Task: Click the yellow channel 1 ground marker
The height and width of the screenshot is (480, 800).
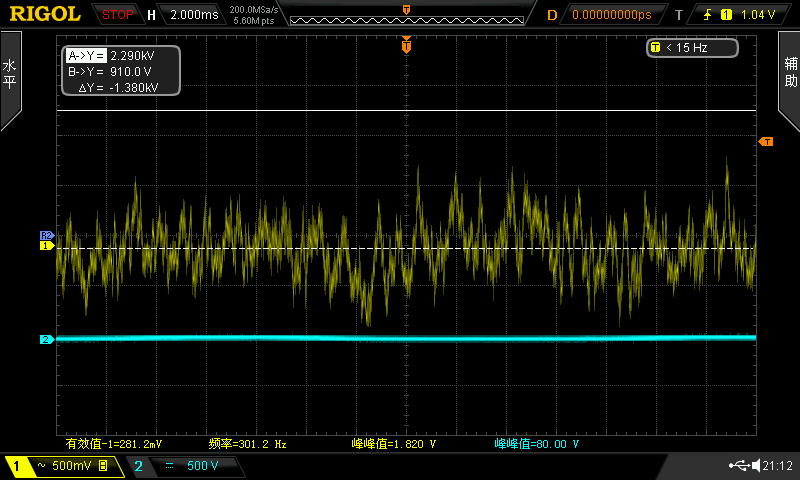Action: click(46, 245)
